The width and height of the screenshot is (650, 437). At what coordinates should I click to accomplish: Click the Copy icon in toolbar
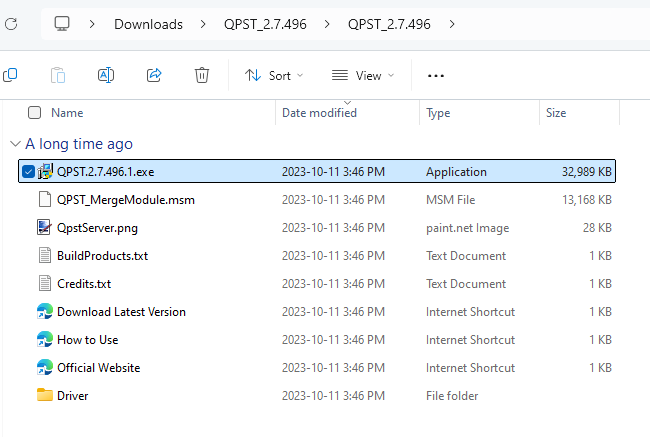click(x=10, y=75)
